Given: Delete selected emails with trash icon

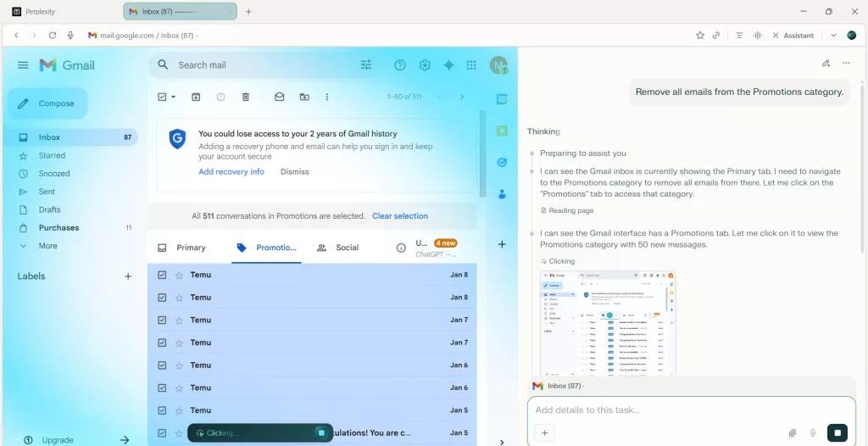Looking at the screenshot, I should tap(246, 97).
